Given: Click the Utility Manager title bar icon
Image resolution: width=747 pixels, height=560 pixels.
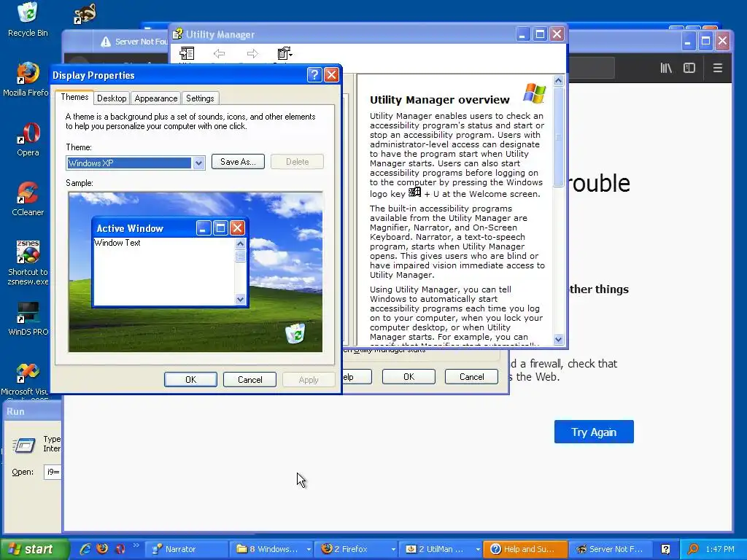Looking at the screenshot, I should click(x=178, y=34).
